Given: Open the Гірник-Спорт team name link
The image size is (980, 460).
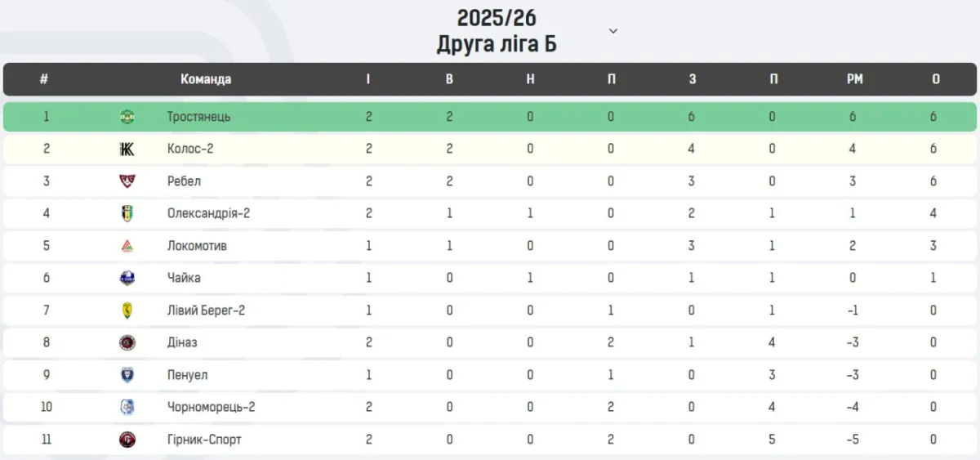Looking at the screenshot, I should tap(204, 440).
